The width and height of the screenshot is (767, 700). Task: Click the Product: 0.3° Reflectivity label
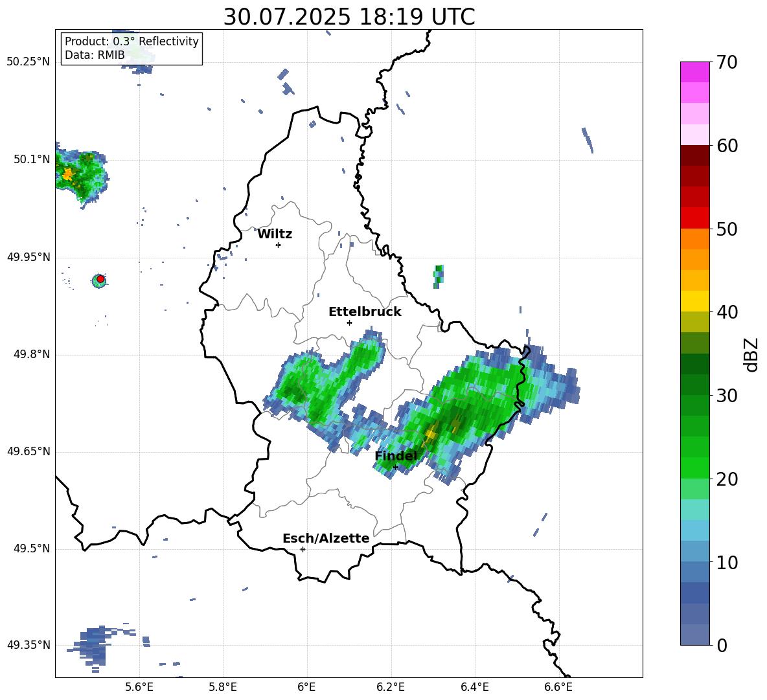pyautogui.click(x=132, y=41)
